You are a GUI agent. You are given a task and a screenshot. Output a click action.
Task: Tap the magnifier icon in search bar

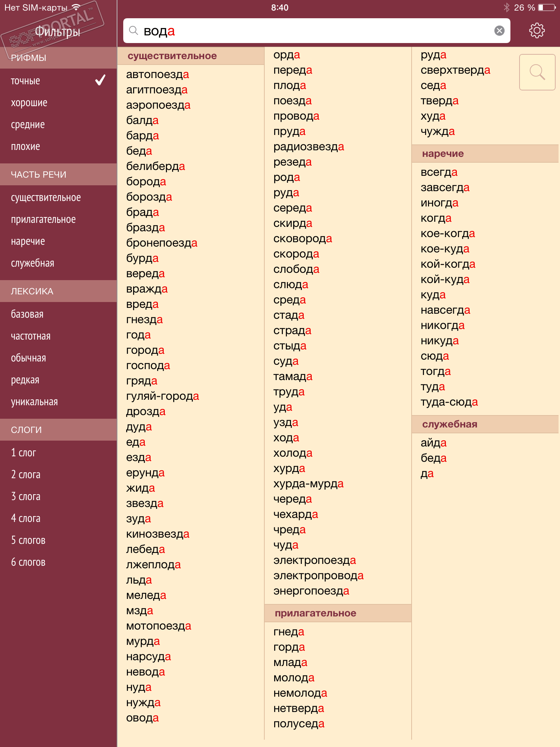(x=133, y=31)
